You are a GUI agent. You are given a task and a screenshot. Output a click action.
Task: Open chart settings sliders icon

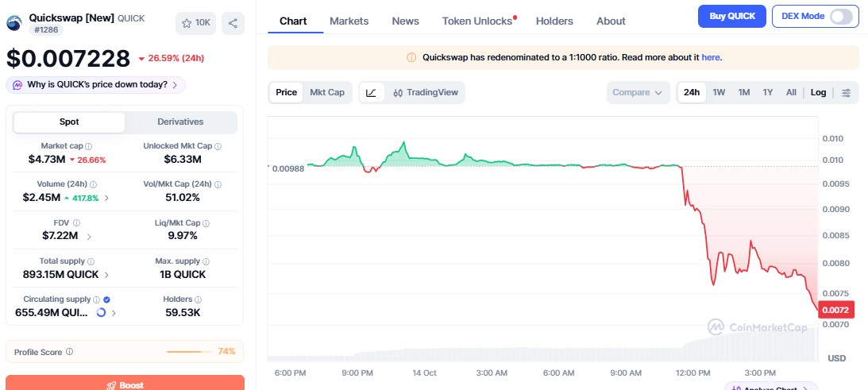coord(847,92)
